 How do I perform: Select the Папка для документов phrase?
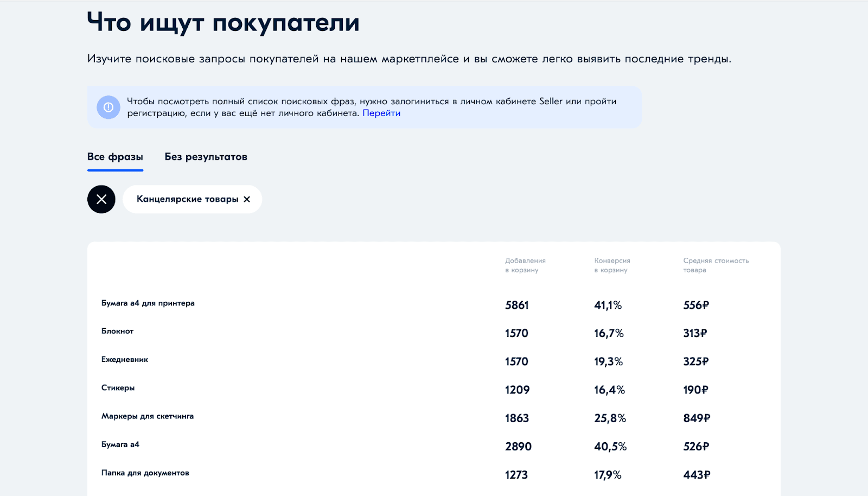pos(145,473)
